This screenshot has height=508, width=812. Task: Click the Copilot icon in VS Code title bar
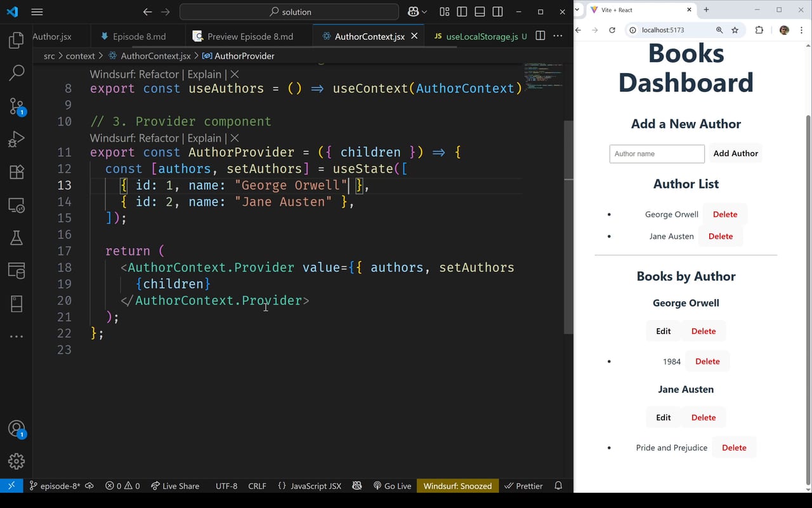pos(413,11)
